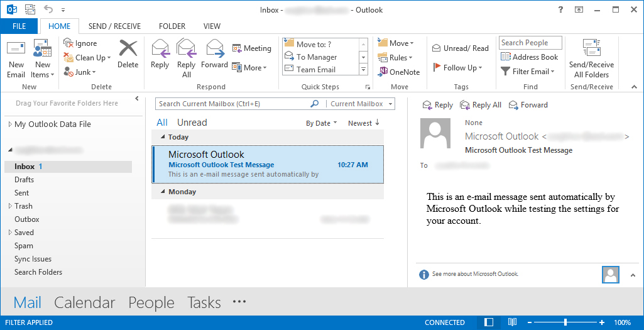Image resolution: width=644 pixels, height=330 pixels.
Task: Open Ribbon Display Options
Action: pyautogui.click(x=579, y=9)
